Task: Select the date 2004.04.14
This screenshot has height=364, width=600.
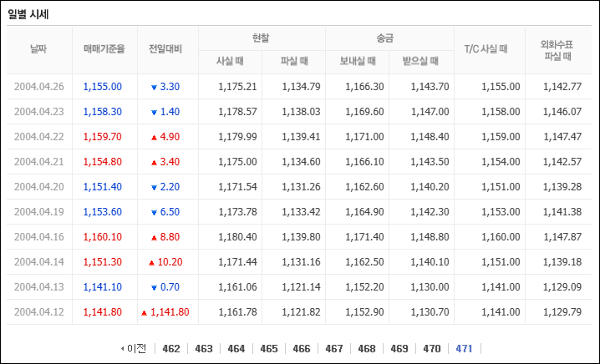Action: tap(39, 262)
